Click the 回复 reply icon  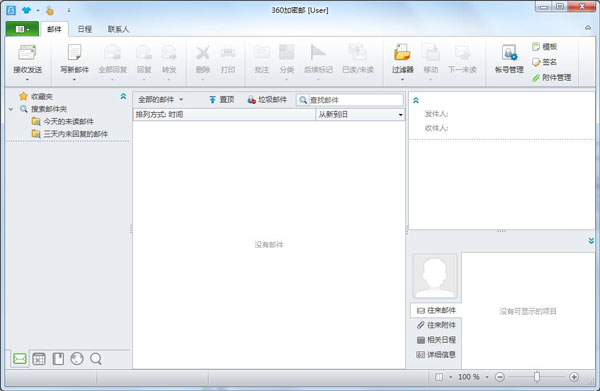coord(144,53)
